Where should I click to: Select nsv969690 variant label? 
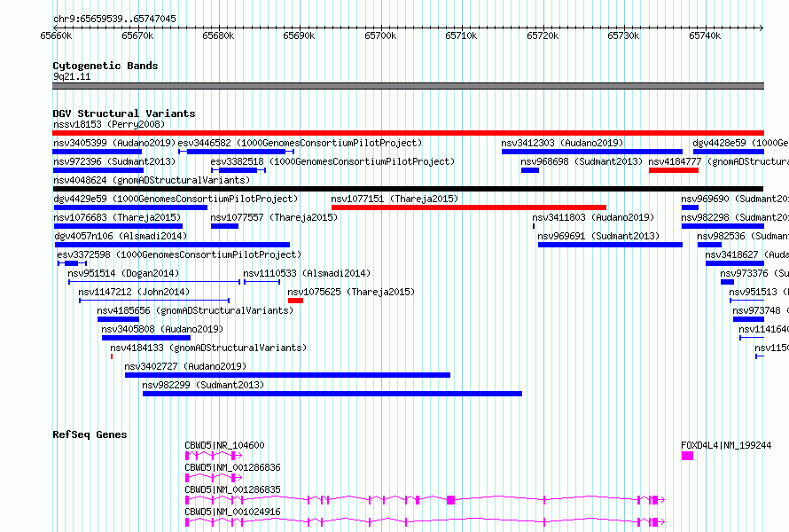click(x=735, y=199)
